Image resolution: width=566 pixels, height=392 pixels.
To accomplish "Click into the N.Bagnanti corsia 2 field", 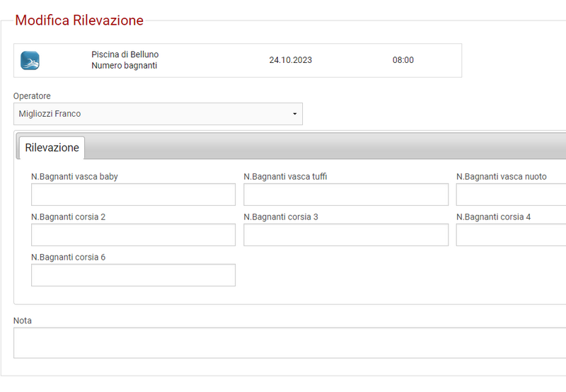I will coord(133,235).
